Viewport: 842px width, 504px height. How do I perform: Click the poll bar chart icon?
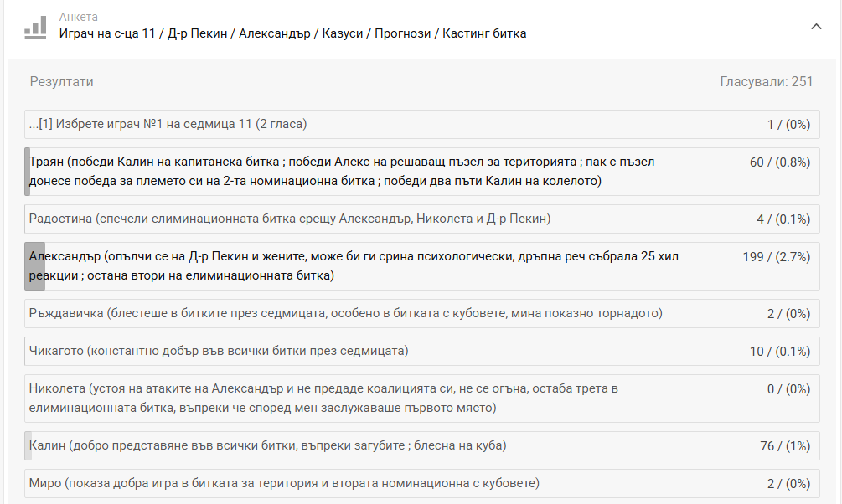pos(35,26)
